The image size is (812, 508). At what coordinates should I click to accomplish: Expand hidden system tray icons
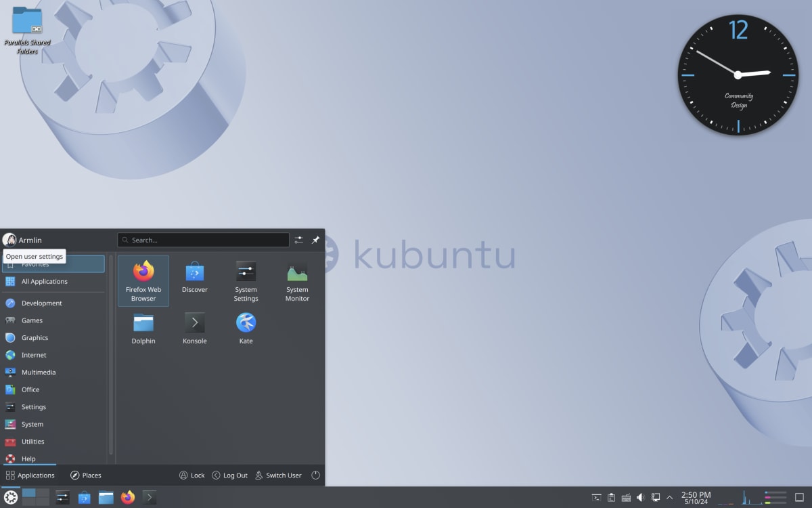[x=670, y=498]
